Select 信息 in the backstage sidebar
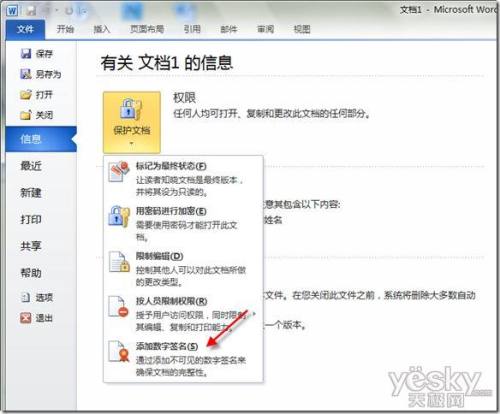The width and height of the screenshot is (500, 414). point(41,139)
